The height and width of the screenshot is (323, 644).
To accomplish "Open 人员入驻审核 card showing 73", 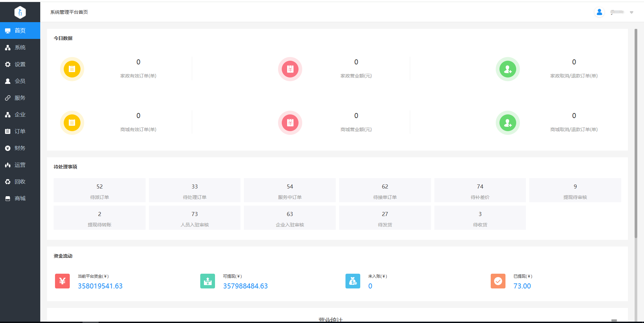I will click(195, 218).
